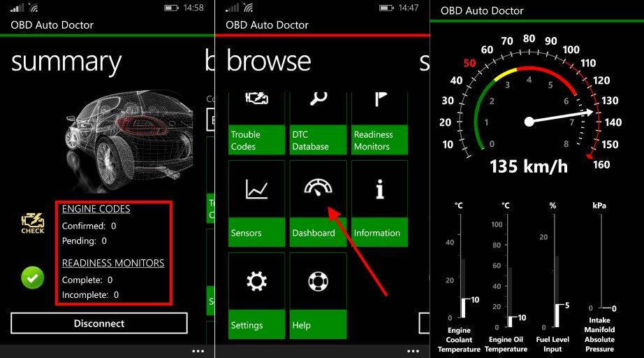Select the browse page header
This screenshot has width=644, height=358.
coord(268,62)
